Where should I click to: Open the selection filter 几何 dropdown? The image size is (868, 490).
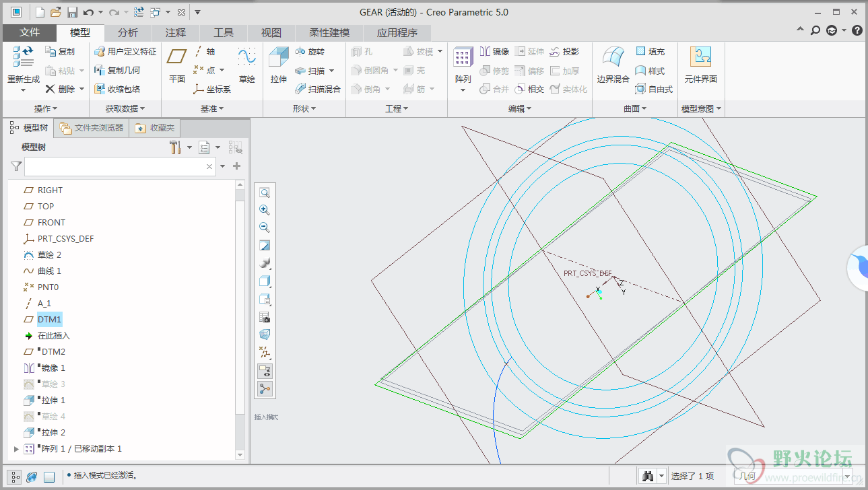(848, 476)
